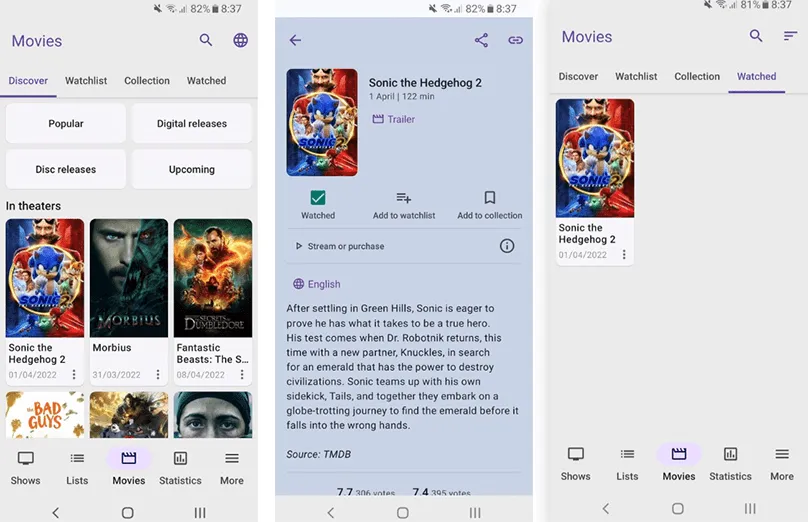Tap Android back button on left screen
This screenshot has height=522, width=808.
coord(56,513)
